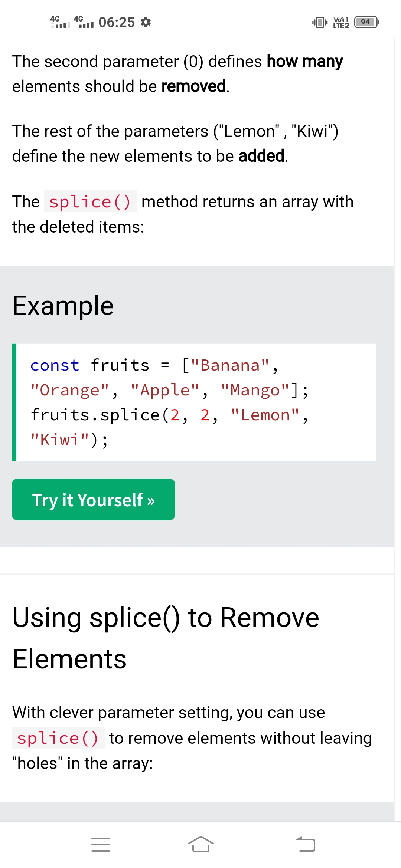The height and width of the screenshot is (868, 401).
Task: Tap the VoLTE2 network status icon
Action: [341, 22]
